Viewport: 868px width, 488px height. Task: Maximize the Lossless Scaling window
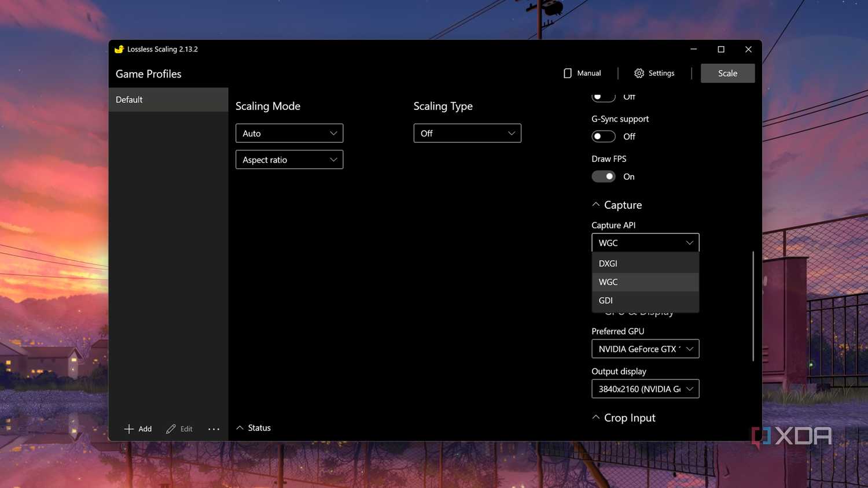pos(721,49)
